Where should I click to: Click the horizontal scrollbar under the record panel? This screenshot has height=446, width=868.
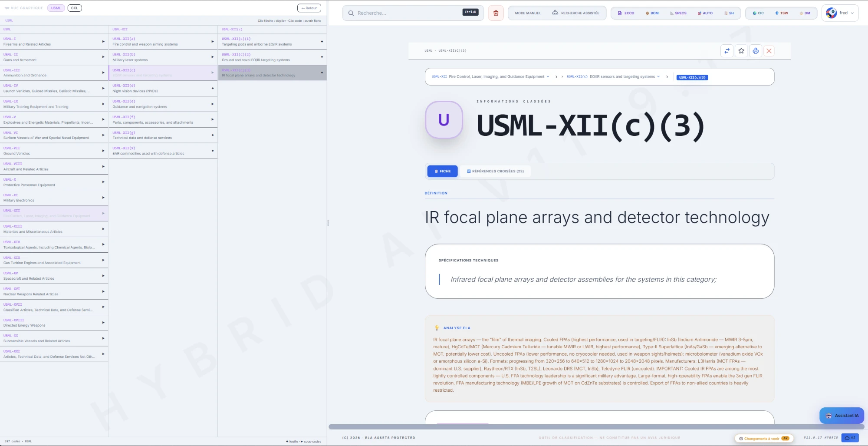(596, 427)
